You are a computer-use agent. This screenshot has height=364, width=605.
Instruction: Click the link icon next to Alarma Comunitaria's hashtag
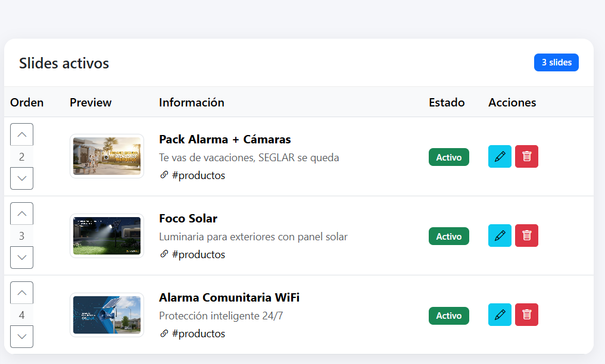(164, 334)
